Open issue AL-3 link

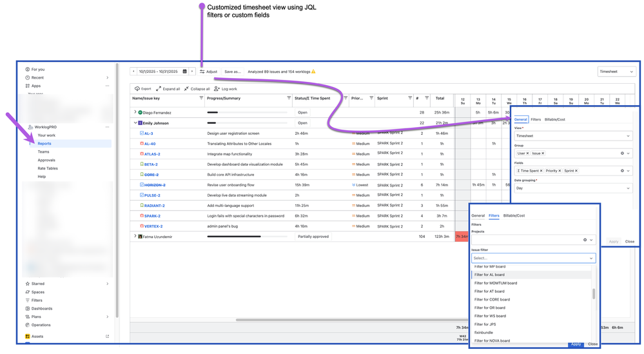click(x=148, y=133)
